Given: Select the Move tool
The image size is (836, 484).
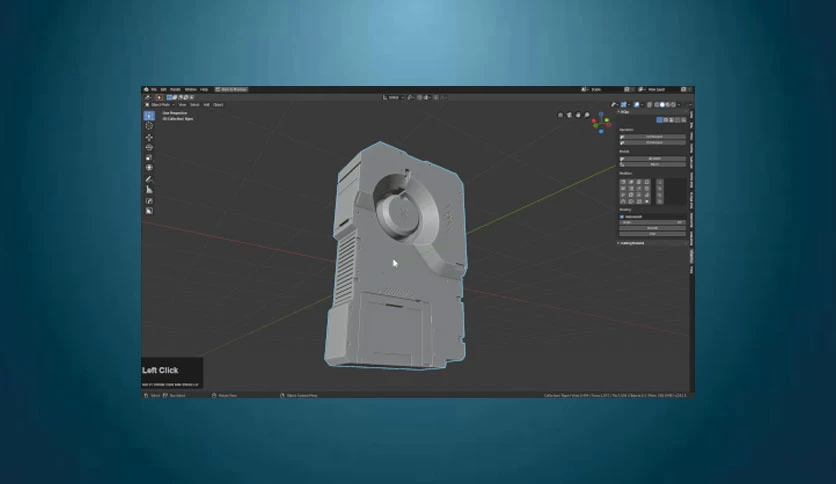Looking at the screenshot, I should coord(149,137).
